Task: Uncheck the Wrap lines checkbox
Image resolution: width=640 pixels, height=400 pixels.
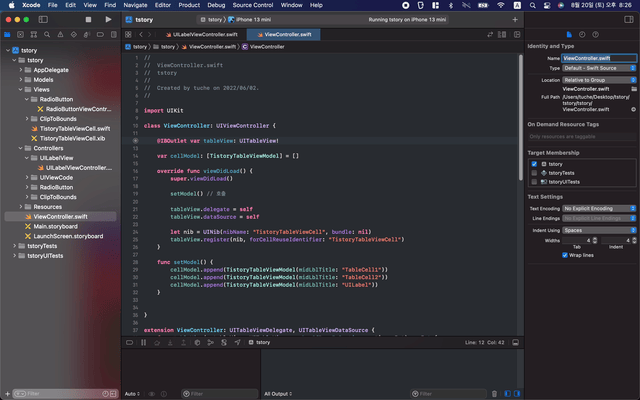Action: point(565,256)
